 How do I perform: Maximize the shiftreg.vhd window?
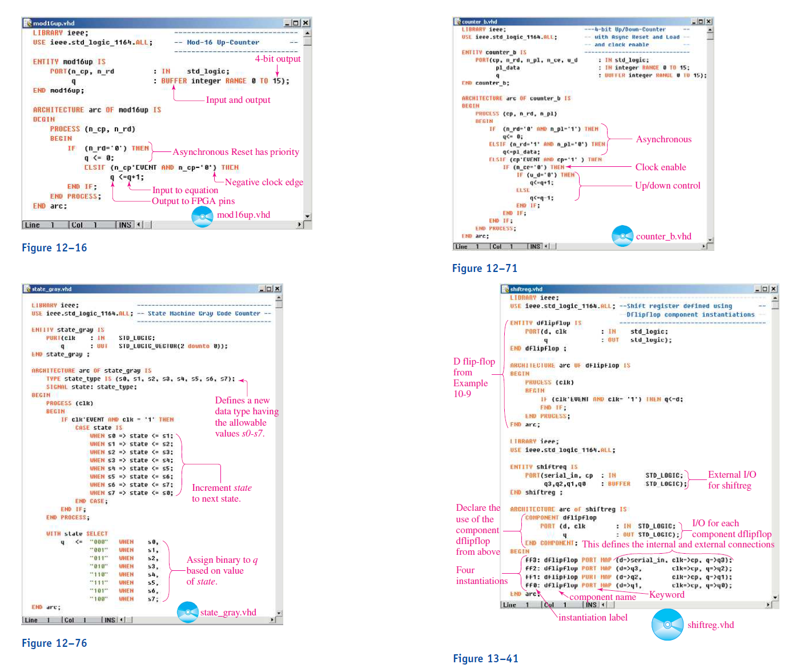pos(765,289)
